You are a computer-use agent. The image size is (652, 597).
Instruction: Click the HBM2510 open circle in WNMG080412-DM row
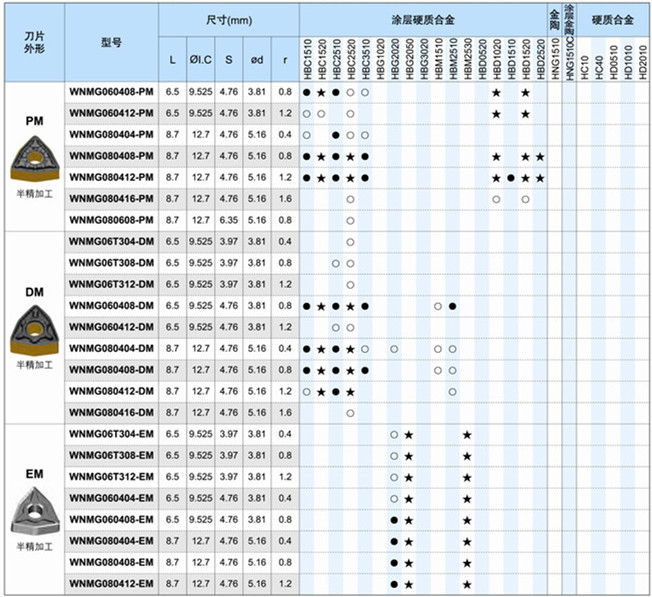[453, 391]
